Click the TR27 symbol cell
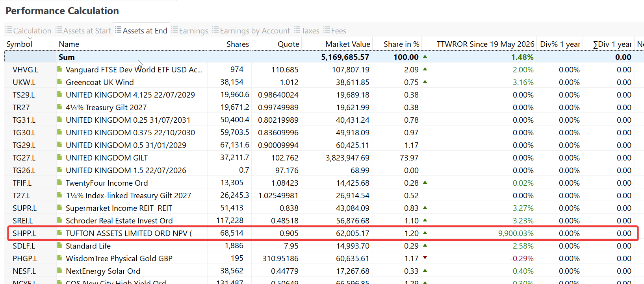The image size is (644, 284). (21, 107)
